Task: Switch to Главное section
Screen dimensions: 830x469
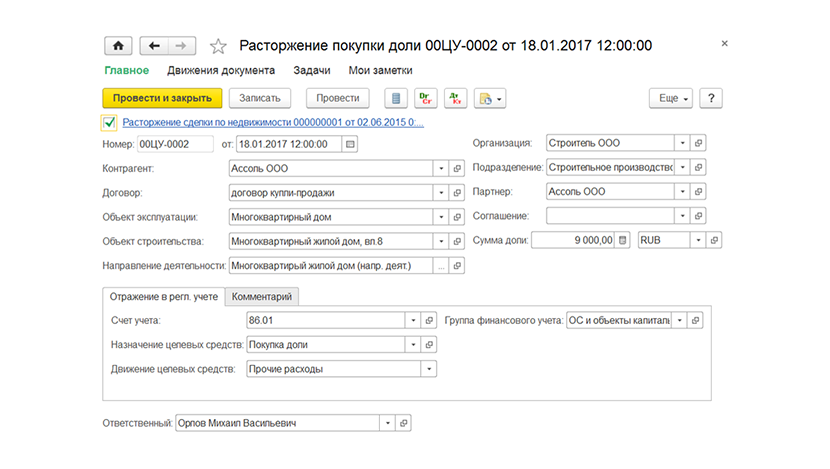Action: click(127, 70)
